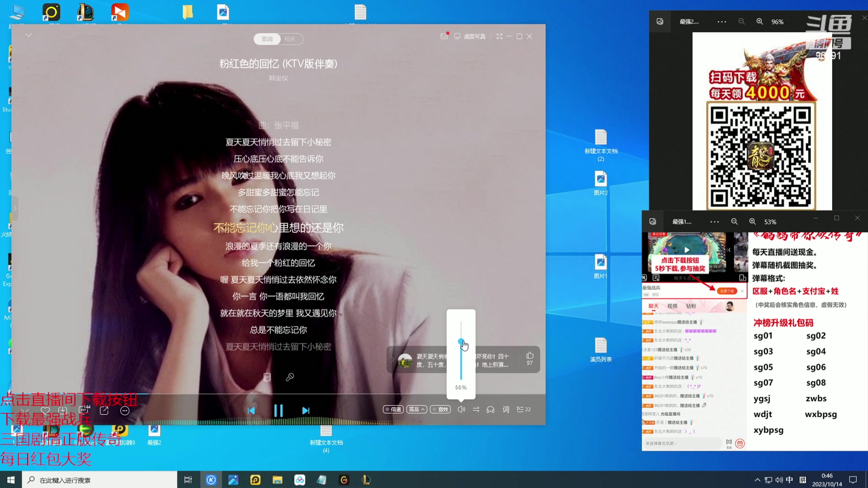This screenshot has height=488, width=868.
Task: Collapse the lyrics page with top-left chevron
Action: (x=28, y=35)
